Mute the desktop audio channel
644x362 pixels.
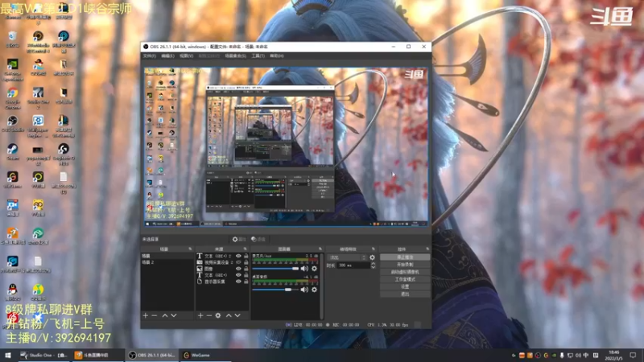pyautogui.click(x=304, y=290)
